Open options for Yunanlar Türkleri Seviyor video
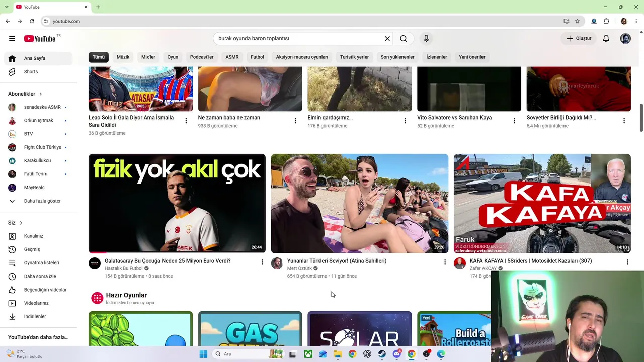 pos(445,262)
